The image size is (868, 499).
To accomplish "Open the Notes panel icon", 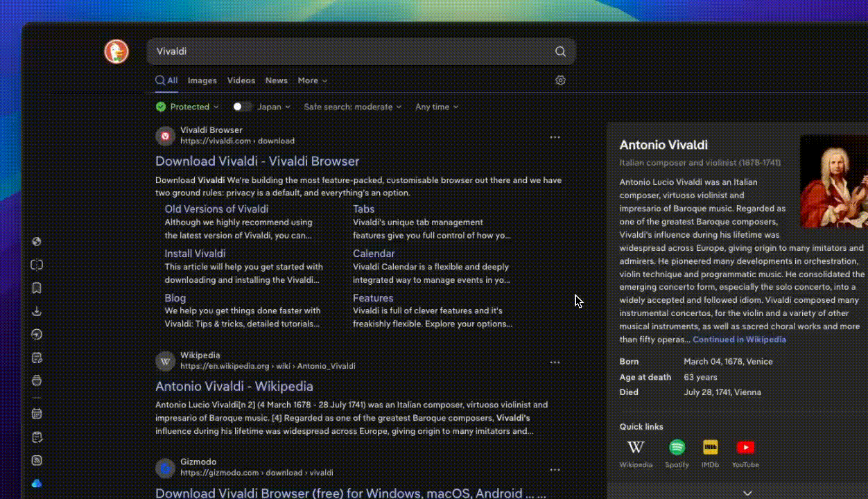I will [x=37, y=358].
